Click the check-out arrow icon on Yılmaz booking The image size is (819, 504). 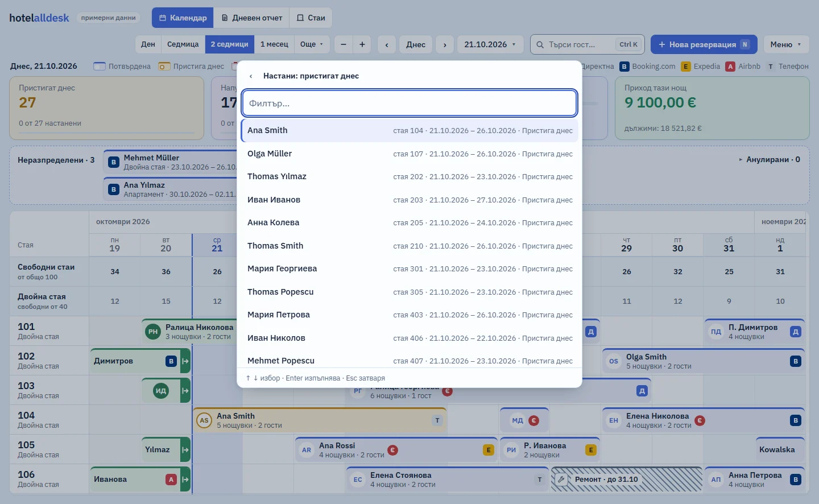(185, 450)
